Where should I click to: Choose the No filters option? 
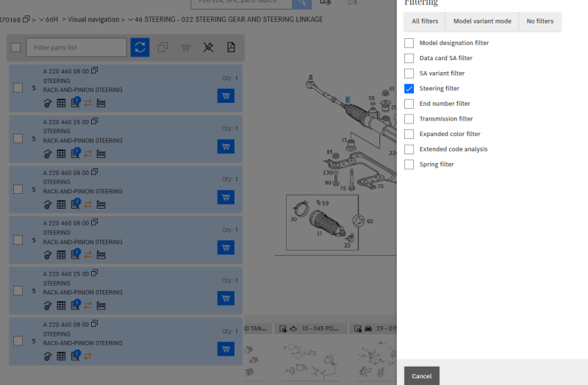[540, 21]
